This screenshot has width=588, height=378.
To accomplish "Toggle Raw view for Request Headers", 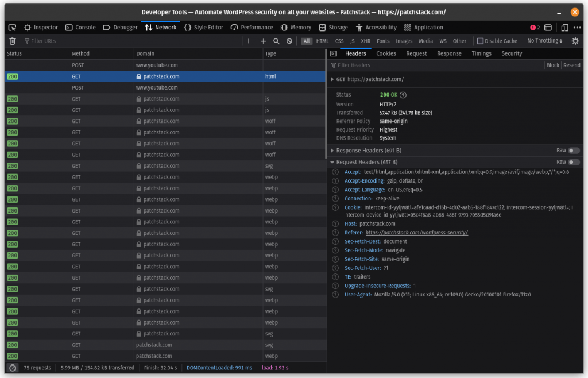I will 574,162.
